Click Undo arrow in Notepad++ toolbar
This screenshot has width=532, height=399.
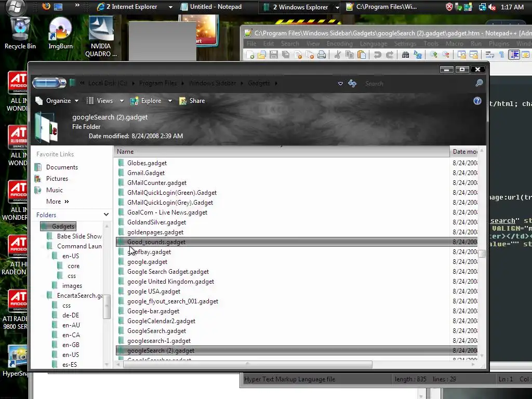coord(377,55)
